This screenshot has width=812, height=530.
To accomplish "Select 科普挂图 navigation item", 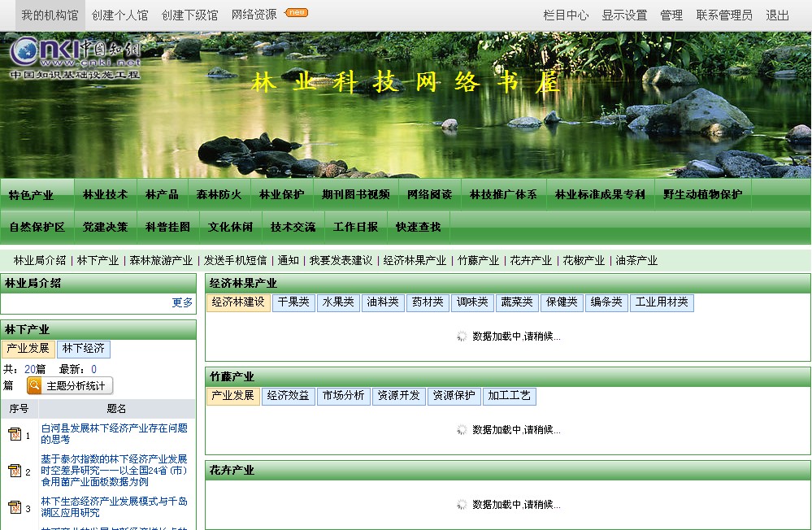I will click(x=167, y=227).
